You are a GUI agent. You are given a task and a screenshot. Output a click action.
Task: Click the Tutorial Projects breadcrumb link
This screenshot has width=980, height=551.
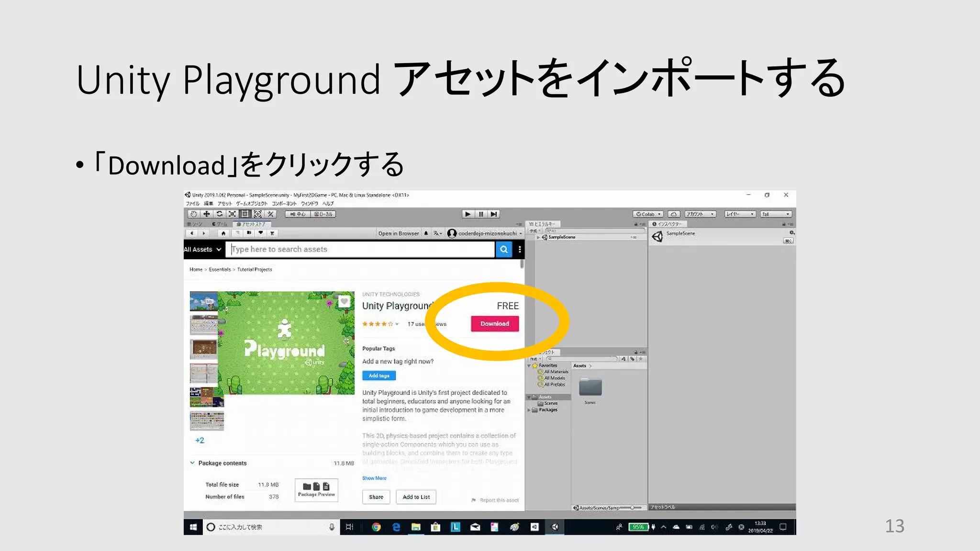coord(255,269)
